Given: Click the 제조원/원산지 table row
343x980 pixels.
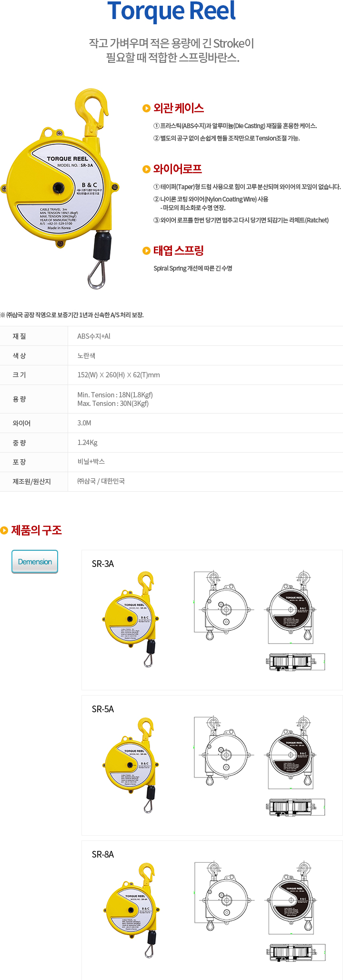Looking at the screenshot, I should click(x=171, y=482).
